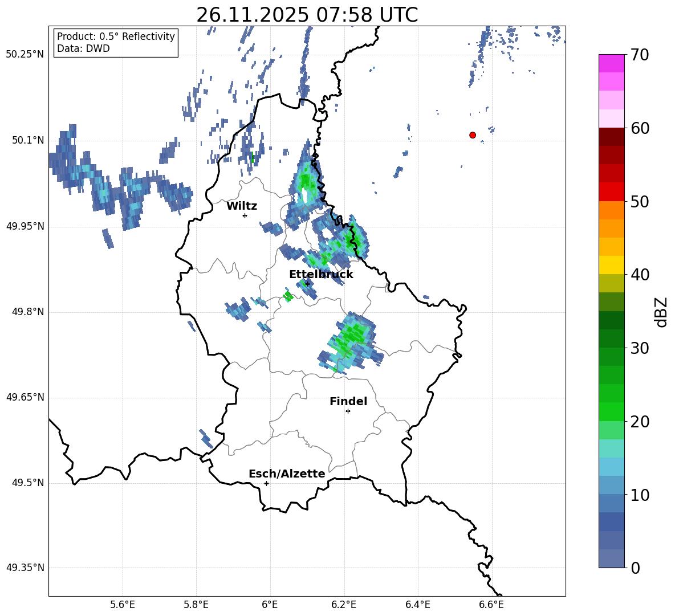The width and height of the screenshot is (675, 616).
Task: Click the Findel station label
Action: click(348, 401)
